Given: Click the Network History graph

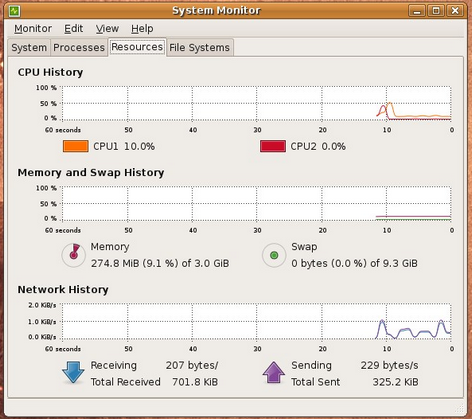Looking at the screenshot, I should [x=257, y=321].
